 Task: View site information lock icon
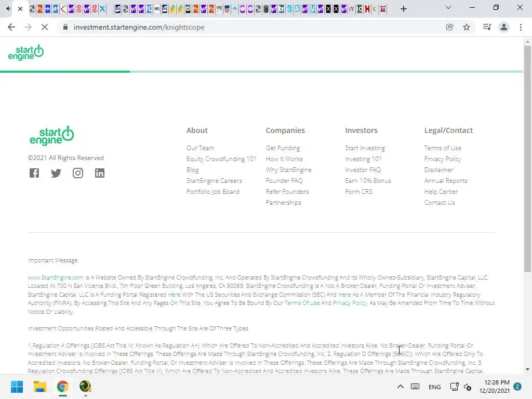pos(65,27)
